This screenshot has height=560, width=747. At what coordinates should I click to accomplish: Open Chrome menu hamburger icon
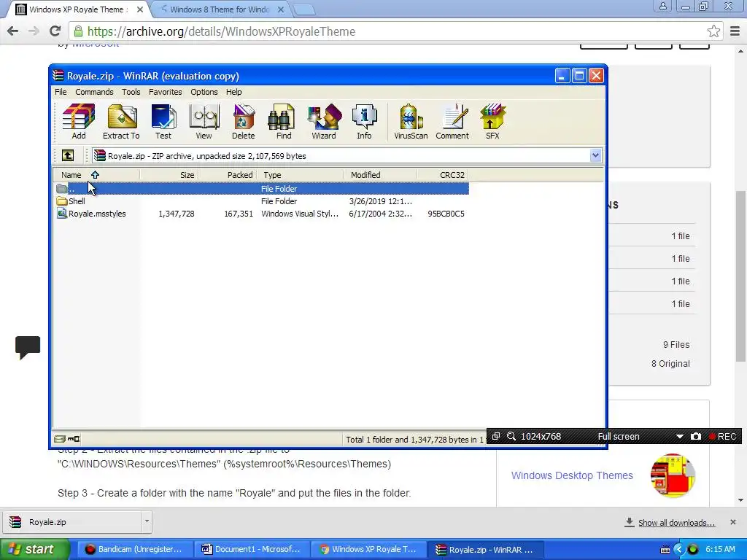point(735,31)
